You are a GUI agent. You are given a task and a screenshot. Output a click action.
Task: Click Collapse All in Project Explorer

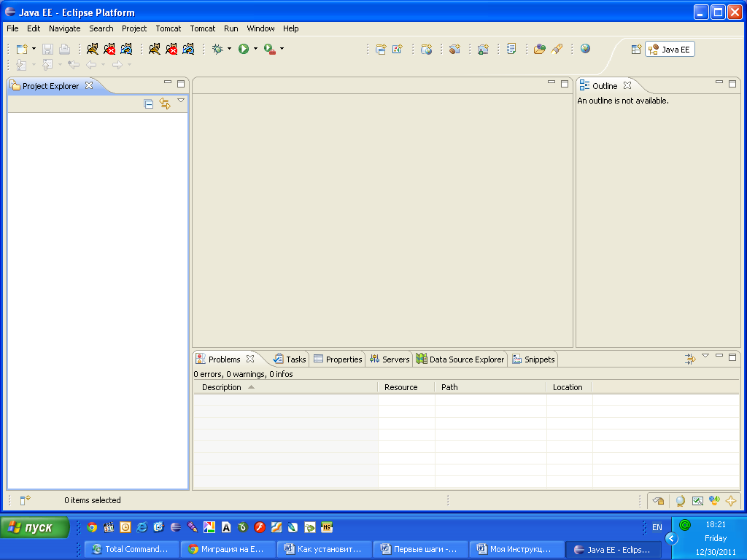click(149, 104)
